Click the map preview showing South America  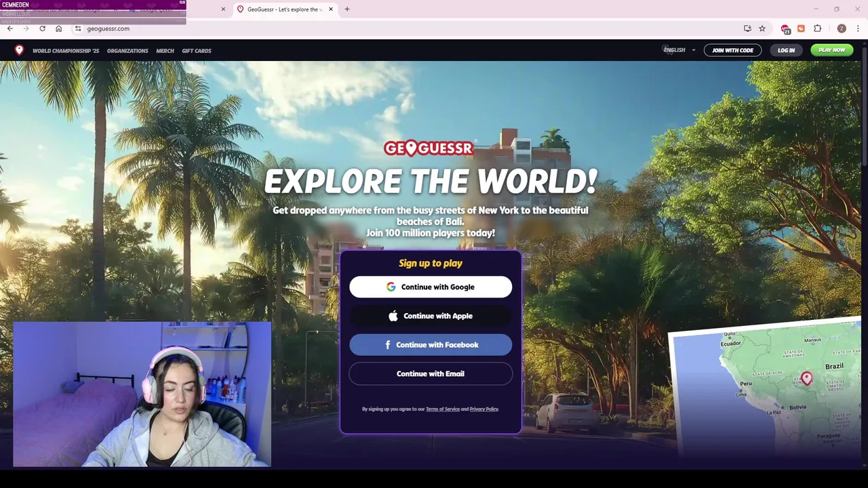(765, 386)
